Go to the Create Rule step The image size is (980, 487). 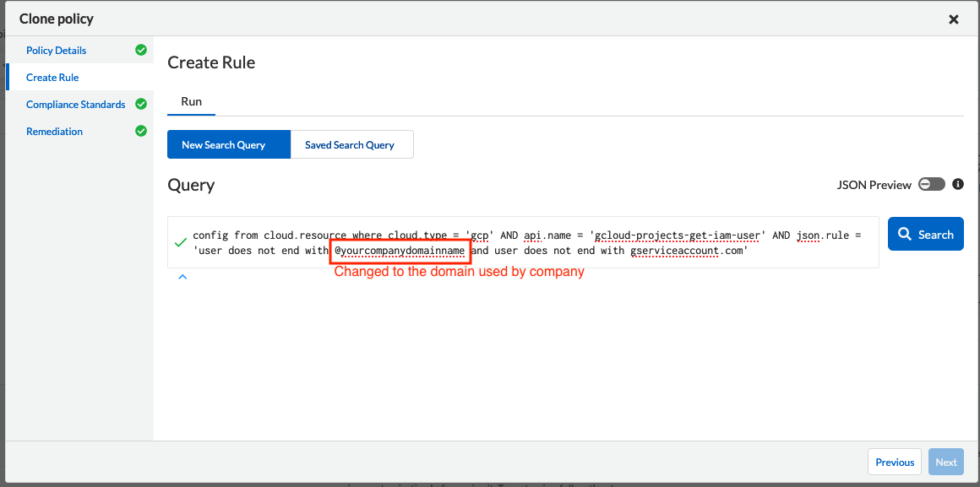[52, 78]
